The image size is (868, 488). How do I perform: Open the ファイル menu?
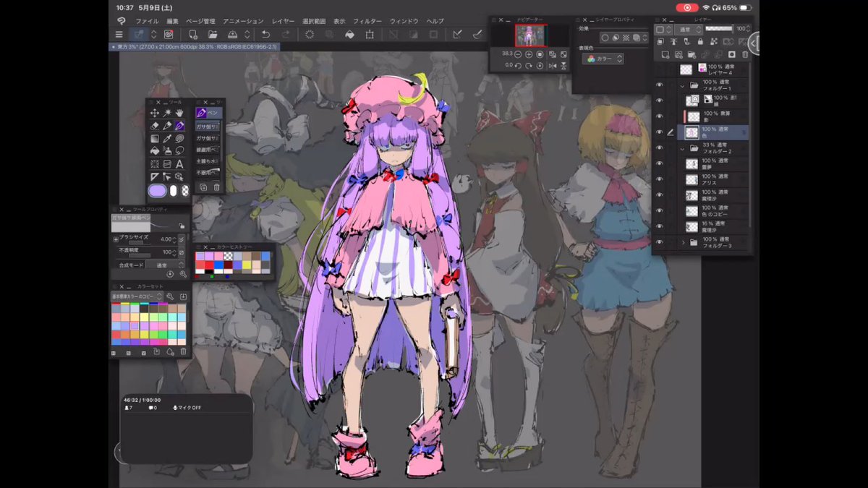click(x=147, y=22)
